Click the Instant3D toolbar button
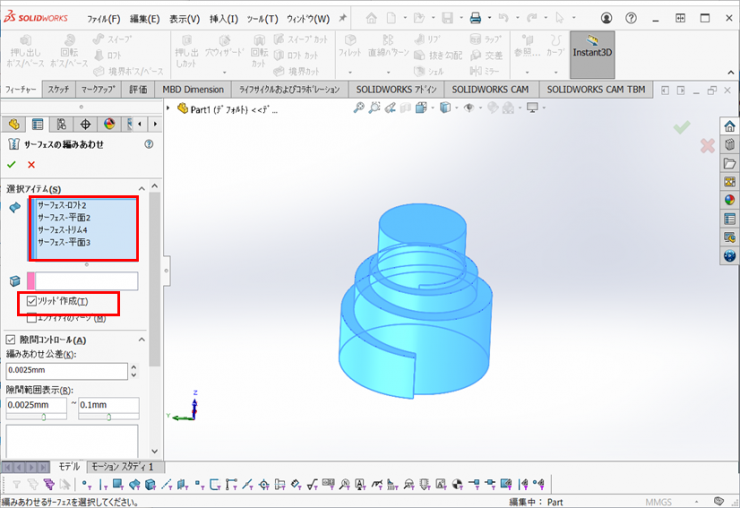Viewport: 740px width, 508px height. (593, 48)
